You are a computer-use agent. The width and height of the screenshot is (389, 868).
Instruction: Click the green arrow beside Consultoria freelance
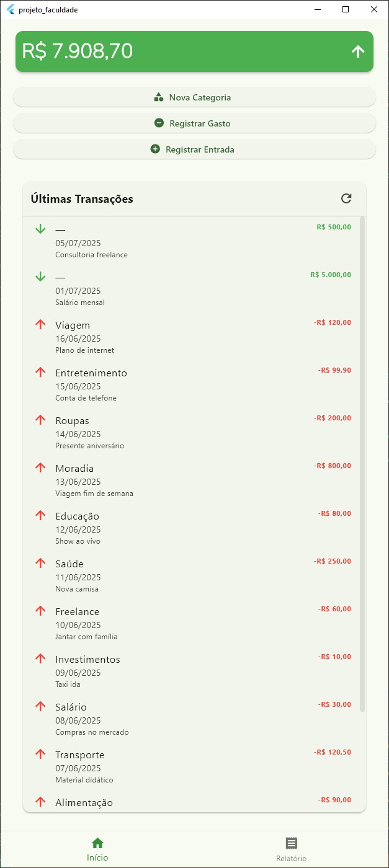coord(40,229)
